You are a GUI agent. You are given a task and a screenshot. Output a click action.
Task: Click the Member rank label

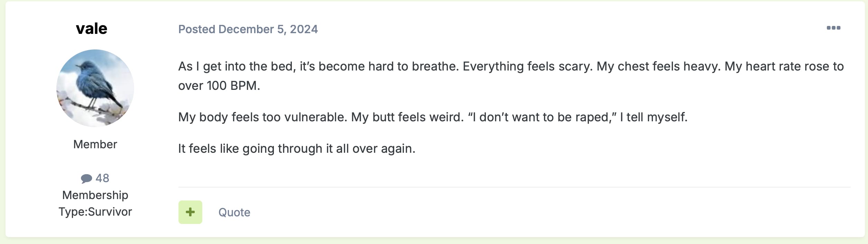(x=95, y=144)
